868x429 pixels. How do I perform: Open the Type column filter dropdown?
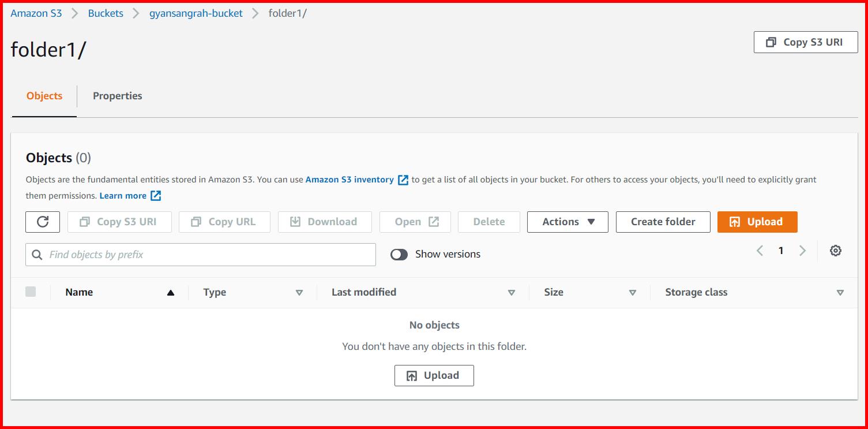click(x=299, y=292)
